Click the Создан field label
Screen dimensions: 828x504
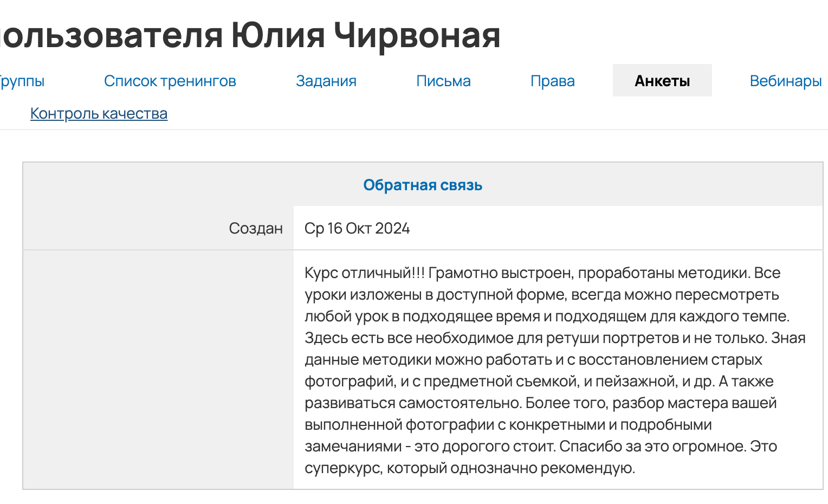(x=255, y=228)
